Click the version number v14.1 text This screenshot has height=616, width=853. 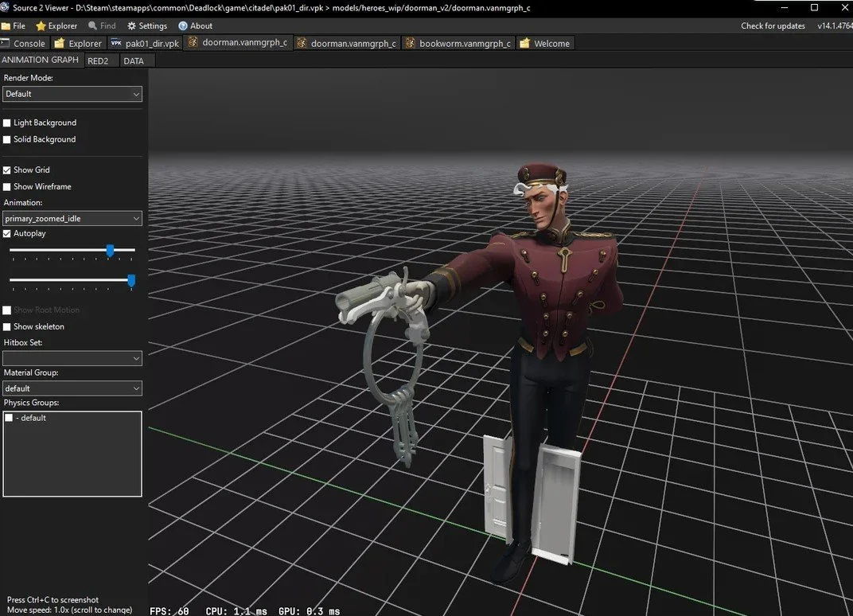(835, 26)
